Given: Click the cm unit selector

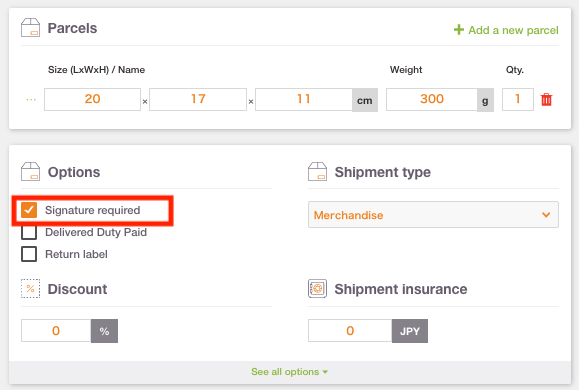Looking at the screenshot, I should point(364,100).
